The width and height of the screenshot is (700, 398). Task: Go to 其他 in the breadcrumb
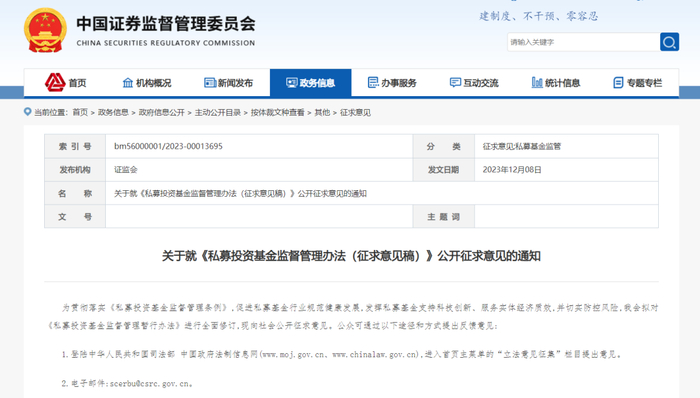[x=322, y=112]
